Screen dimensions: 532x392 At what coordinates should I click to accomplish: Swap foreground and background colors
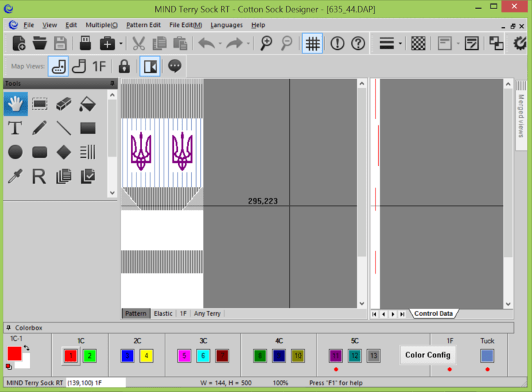(26, 348)
